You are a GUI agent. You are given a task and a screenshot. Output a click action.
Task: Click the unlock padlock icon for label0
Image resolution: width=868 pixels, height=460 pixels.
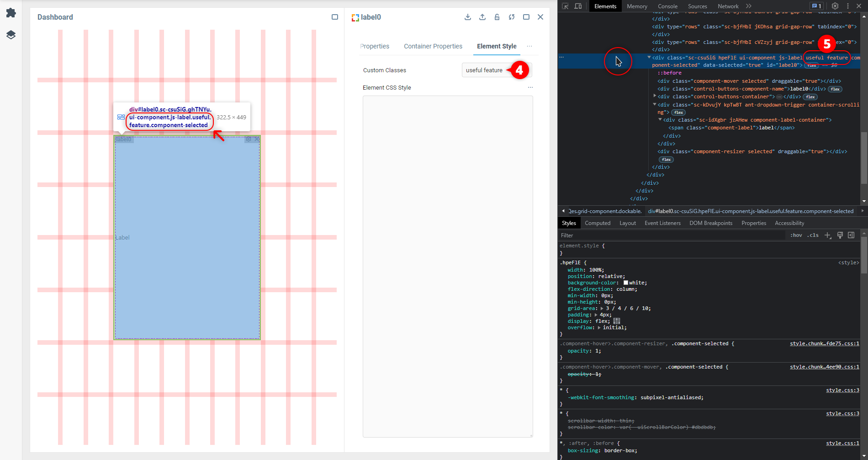497,17
